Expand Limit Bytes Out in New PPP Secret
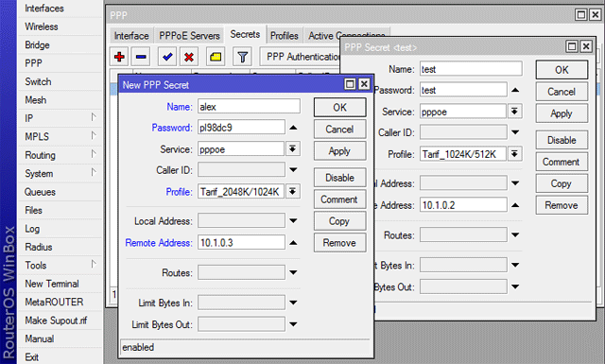The width and height of the screenshot is (605, 364). 293,324
